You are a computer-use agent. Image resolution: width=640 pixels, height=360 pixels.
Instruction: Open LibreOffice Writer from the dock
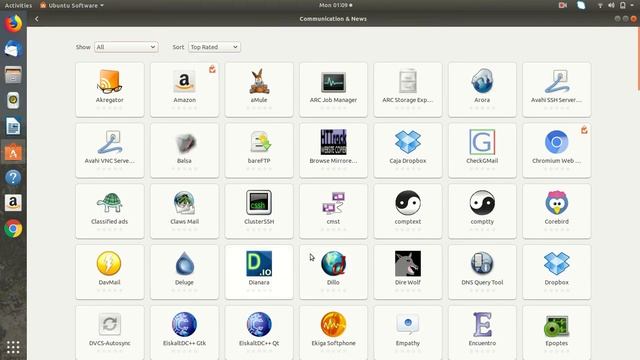[13, 127]
